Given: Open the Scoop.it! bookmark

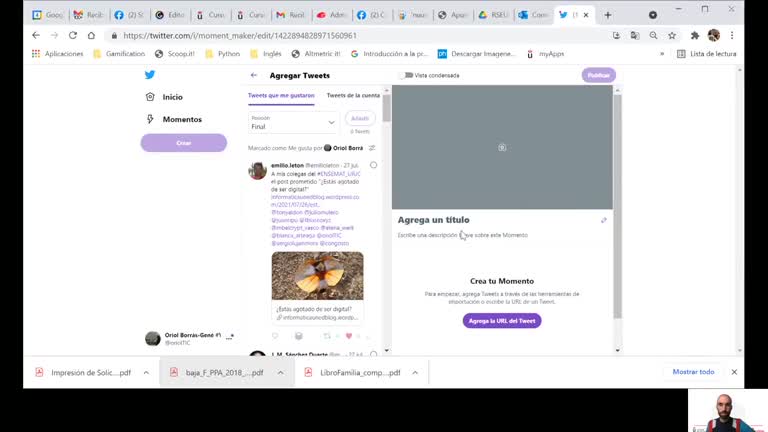Looking at the screenshot, I should (174, 54).
